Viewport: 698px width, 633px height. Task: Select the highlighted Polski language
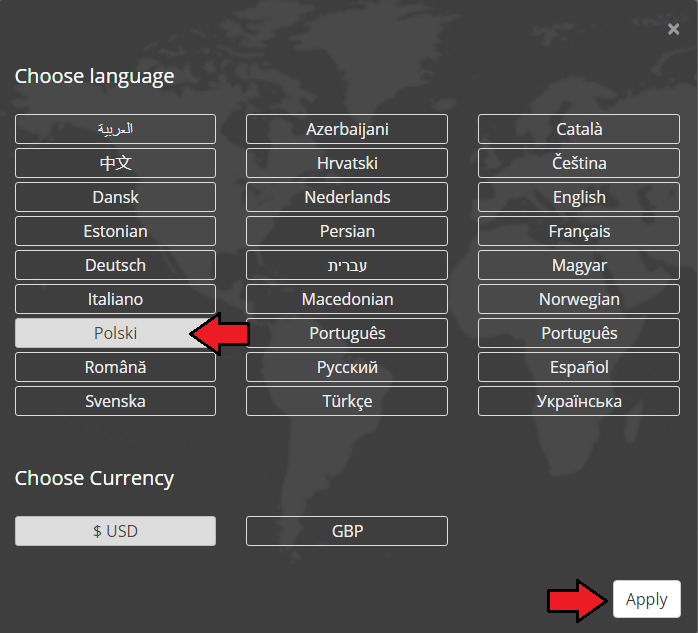tap(115, 333)
